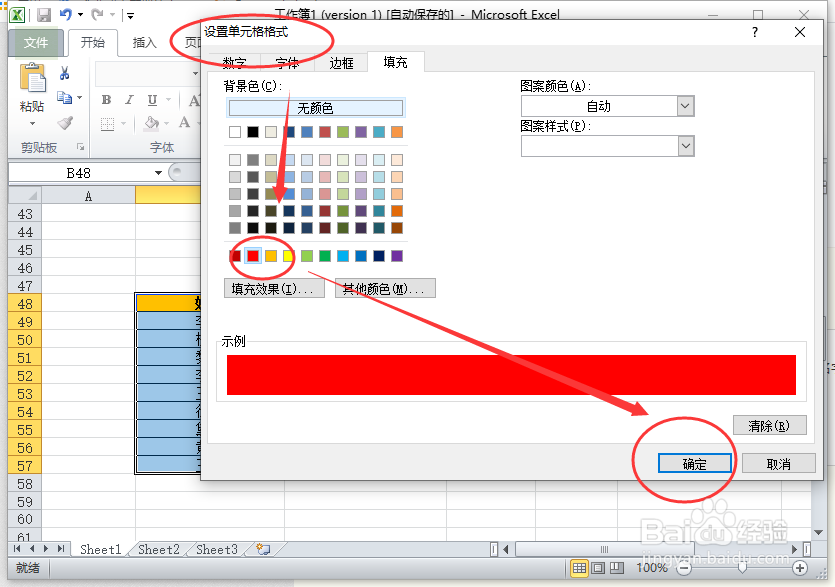Open 其他颜色 more colors
The height and width of the screenshot is (587, 835).
[385, 288]
